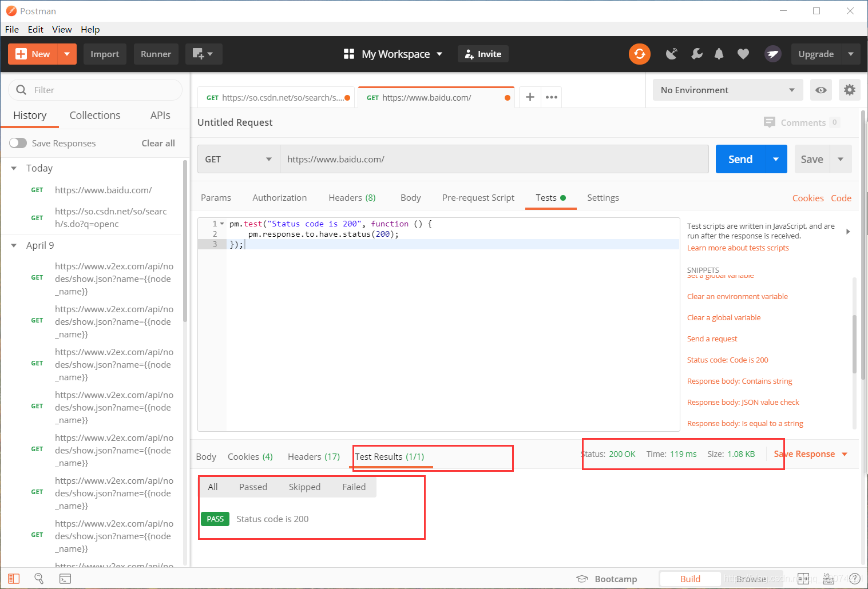Click the Save button
The width and height of the screenshot is (868, 589).
812,159
